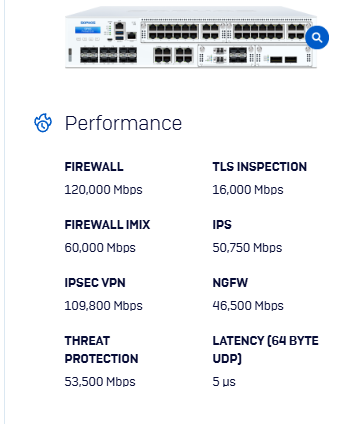The width and height of the screenshot is (364, 424).
Task: Click the 16,000 Mbps TLS value
Action: click(x=248, y=190)
